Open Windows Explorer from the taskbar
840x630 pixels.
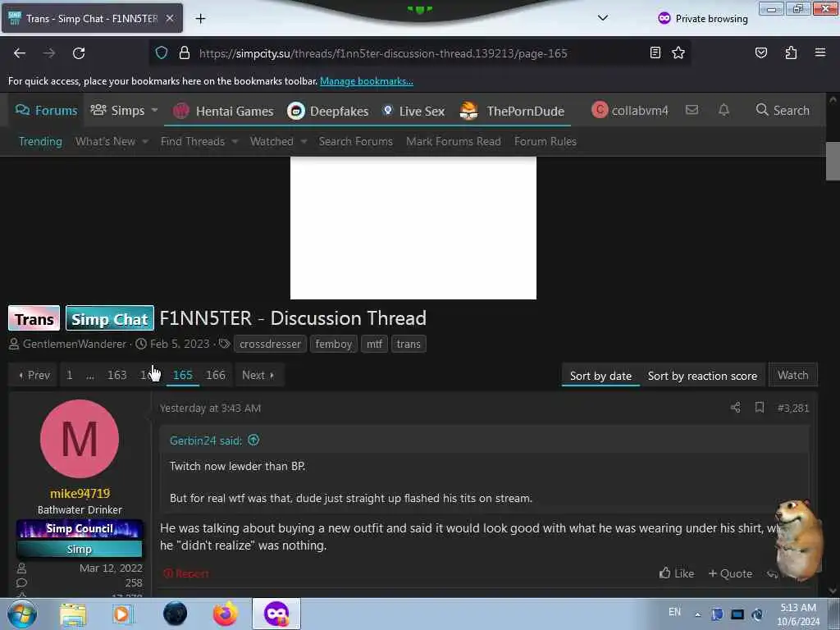click(x=73, y=614)
